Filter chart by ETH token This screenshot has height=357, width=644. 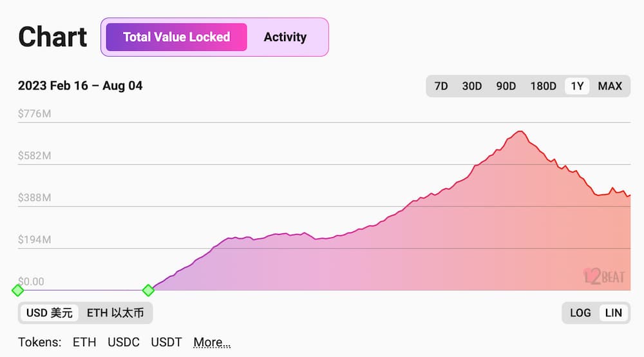[x=84, y=342]
